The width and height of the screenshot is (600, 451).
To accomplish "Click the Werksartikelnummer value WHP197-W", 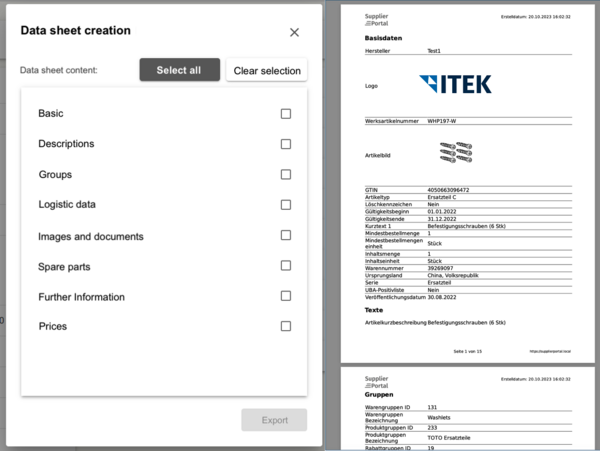I will pyautogui.click(x=442, y=121).
